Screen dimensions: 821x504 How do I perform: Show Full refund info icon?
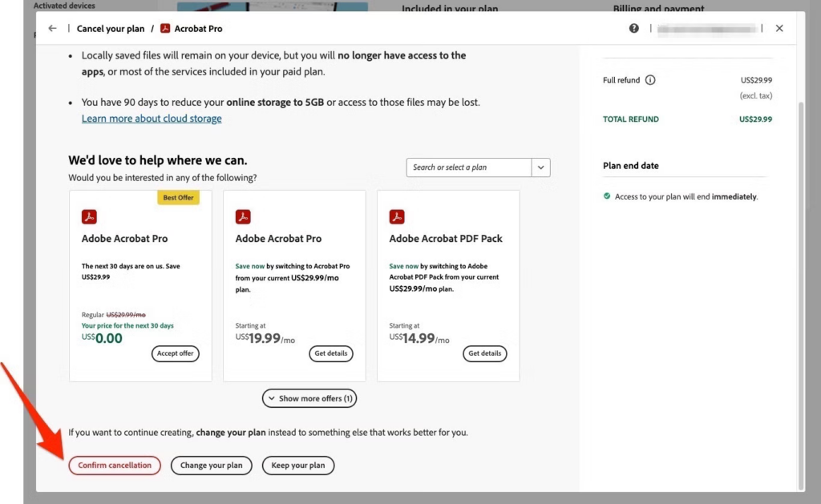click(x=649, y=80)
